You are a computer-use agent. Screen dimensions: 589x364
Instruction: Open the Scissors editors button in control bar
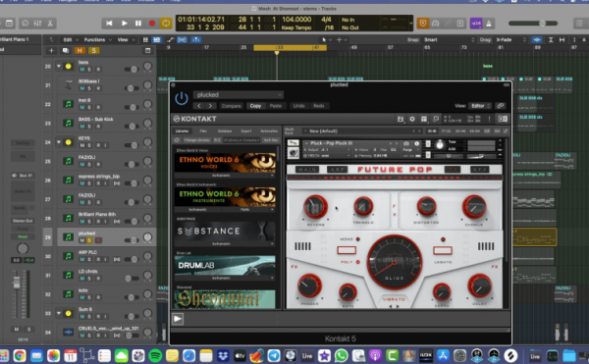50,24
